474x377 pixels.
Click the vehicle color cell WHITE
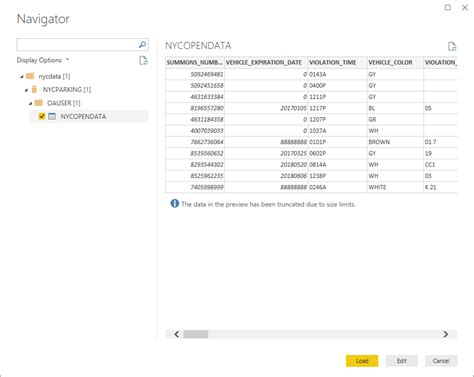coord(395,187)
